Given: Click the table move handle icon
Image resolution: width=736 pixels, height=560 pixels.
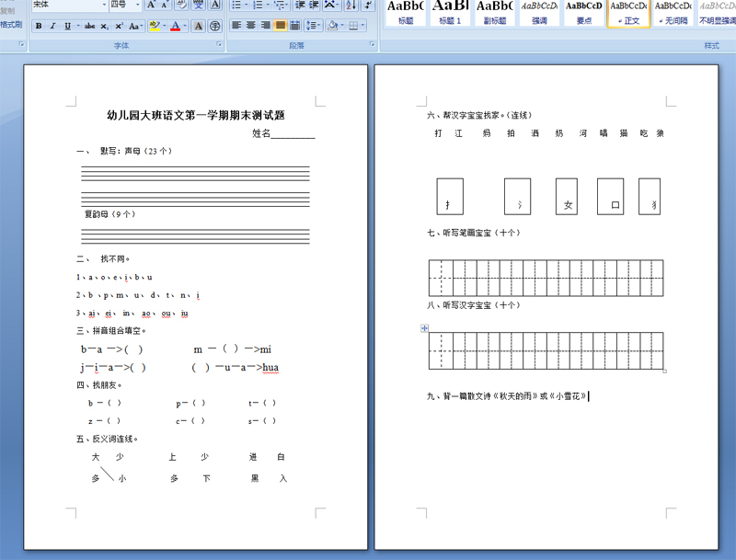Looking at the screenshot, I should coord(424,328).
